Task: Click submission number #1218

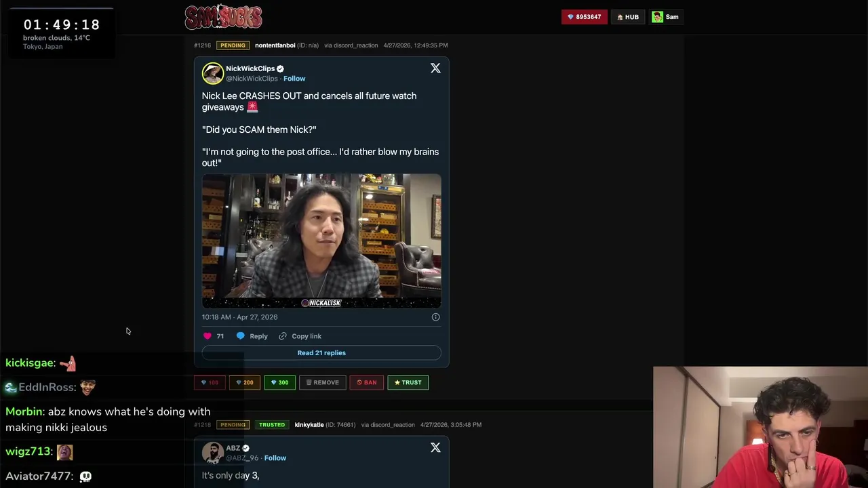Action: (x=202, y=425)
